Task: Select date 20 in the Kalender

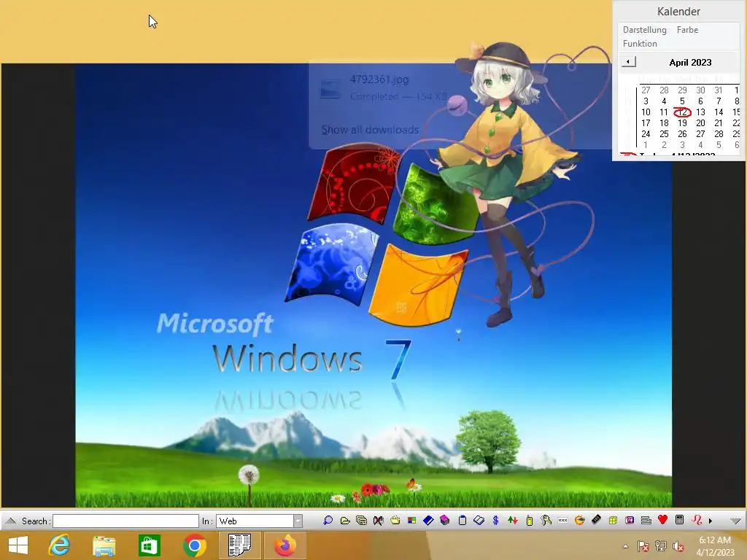Action: coord(700,122)
